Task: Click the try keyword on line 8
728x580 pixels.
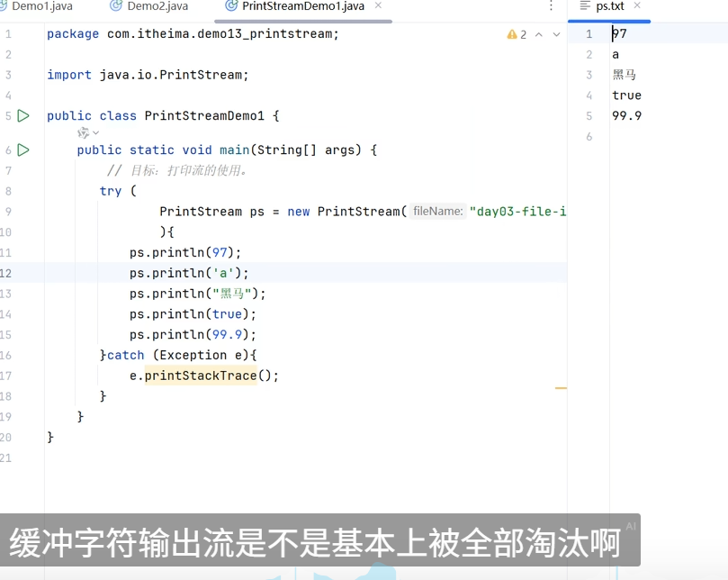Action: (111, 191)
